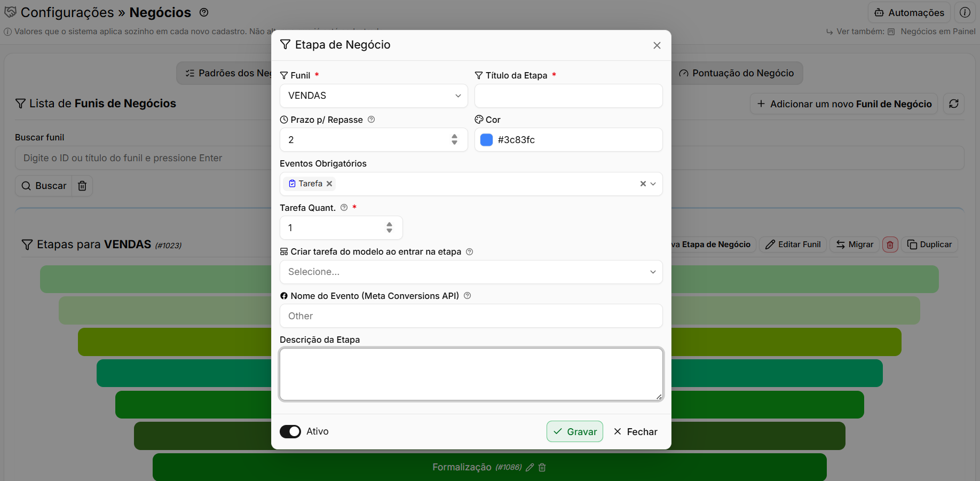This screenshot has height=481, width=980.
Task: Click the Buscar search button
Action: [x=44, y=186]
